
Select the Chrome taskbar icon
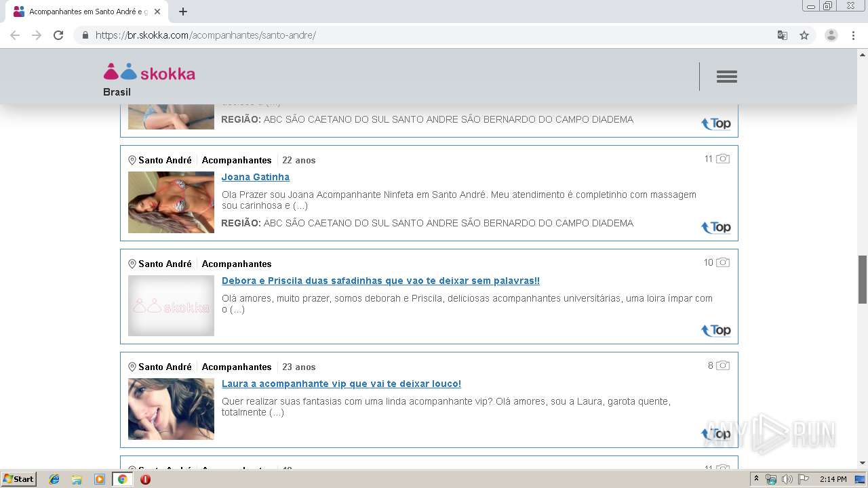122,479
